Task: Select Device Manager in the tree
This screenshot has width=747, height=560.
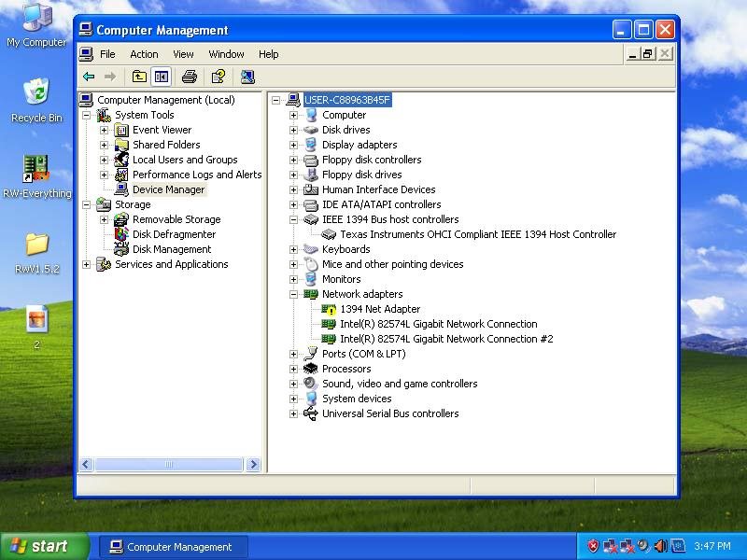Action: [169, 189]
